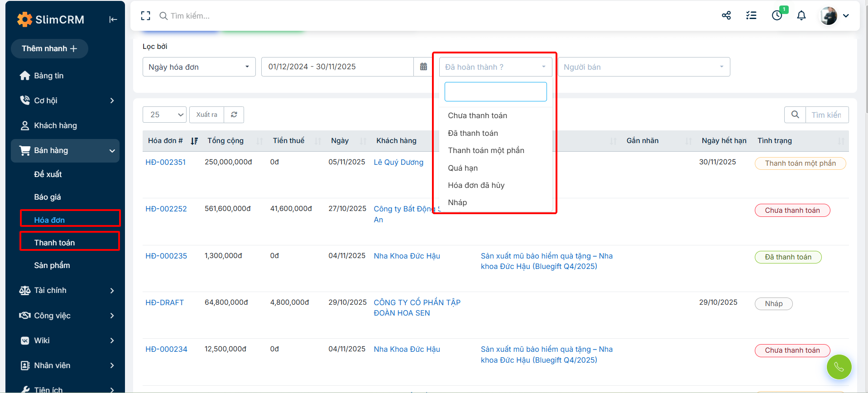This screenshot has height=393, width=868.
Task: Click the Xuất ra export button
Action: tap(206, 115)
